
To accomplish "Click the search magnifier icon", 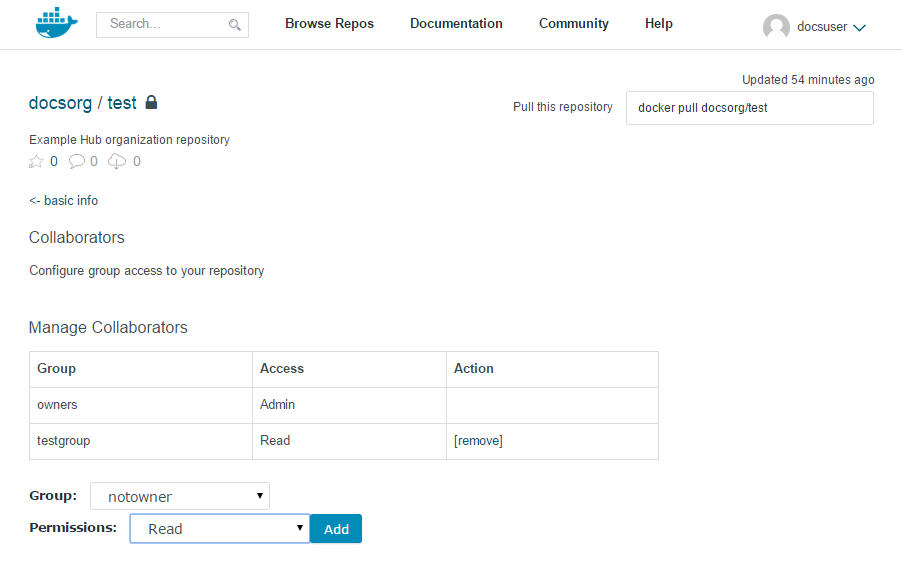I will (235, 25).
